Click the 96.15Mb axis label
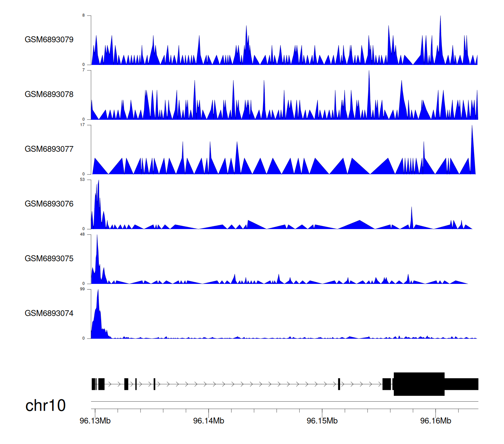 click(322, 421)
